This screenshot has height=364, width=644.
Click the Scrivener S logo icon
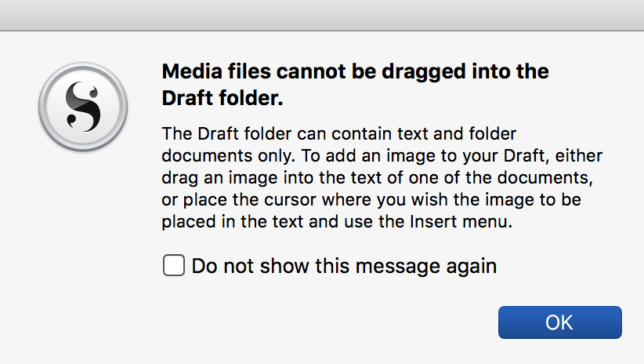[x=83, y=107]
